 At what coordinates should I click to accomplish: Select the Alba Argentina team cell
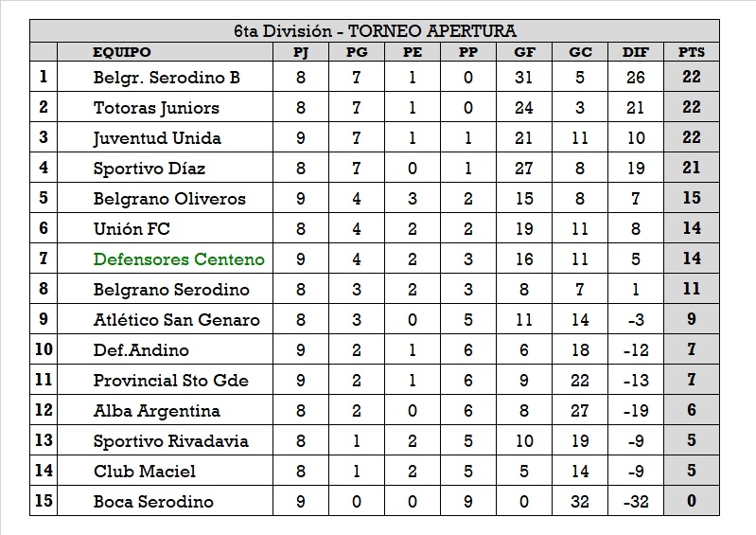(156, 411)
